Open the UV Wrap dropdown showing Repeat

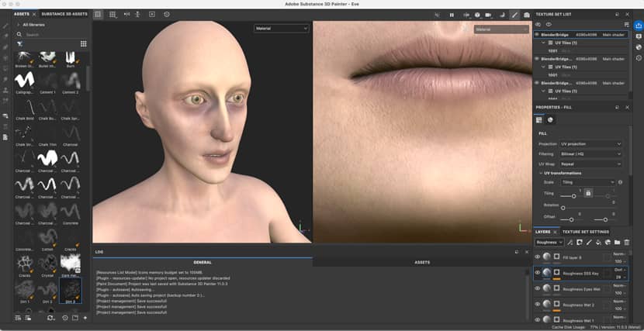coord(590,164)
